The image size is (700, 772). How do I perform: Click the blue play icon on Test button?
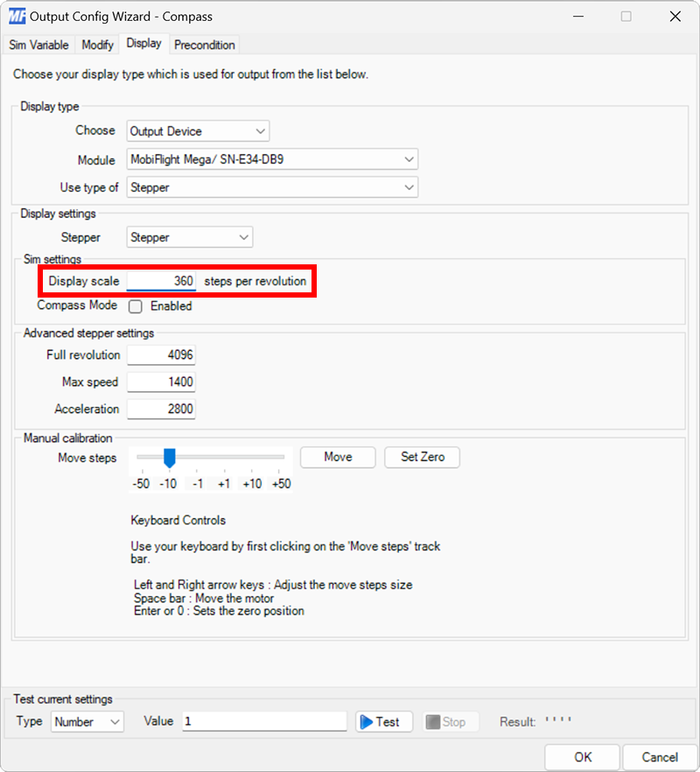[368, 721]
